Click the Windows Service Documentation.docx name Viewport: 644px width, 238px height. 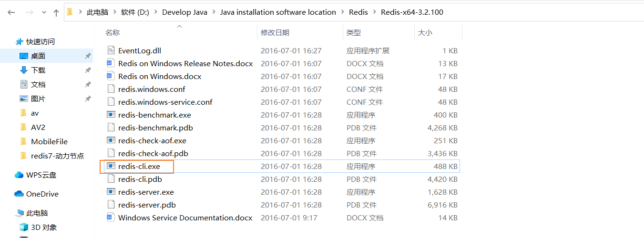[185, 218]
